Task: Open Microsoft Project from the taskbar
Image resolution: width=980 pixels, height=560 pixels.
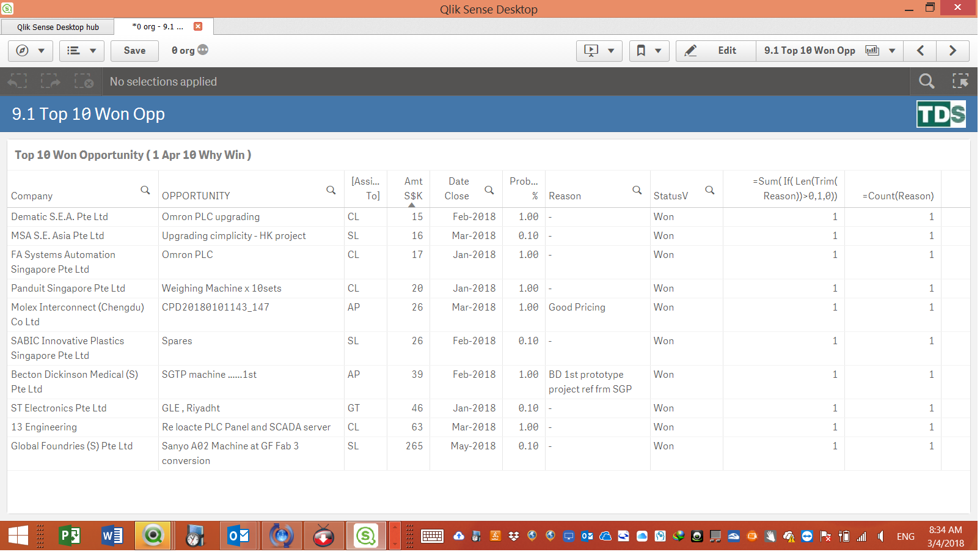Action: [x=70, y=536]
